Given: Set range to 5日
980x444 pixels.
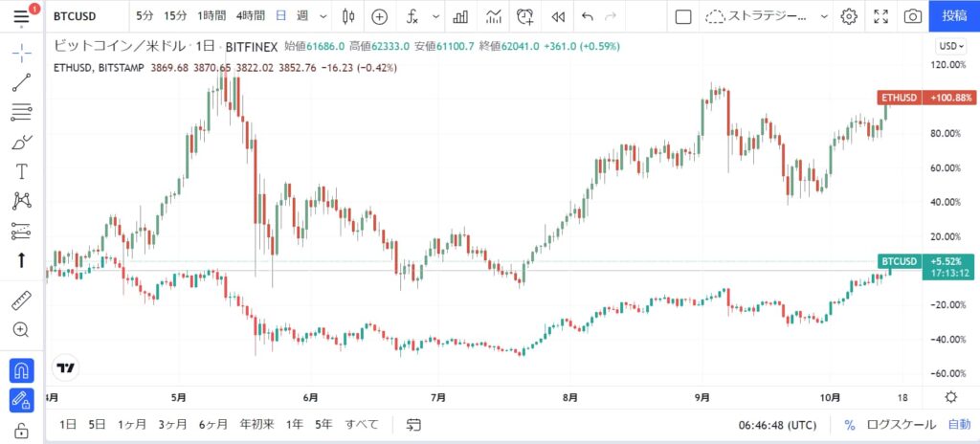Looking at the screenshot, I should pyautogui.click(x=97, y=425).
